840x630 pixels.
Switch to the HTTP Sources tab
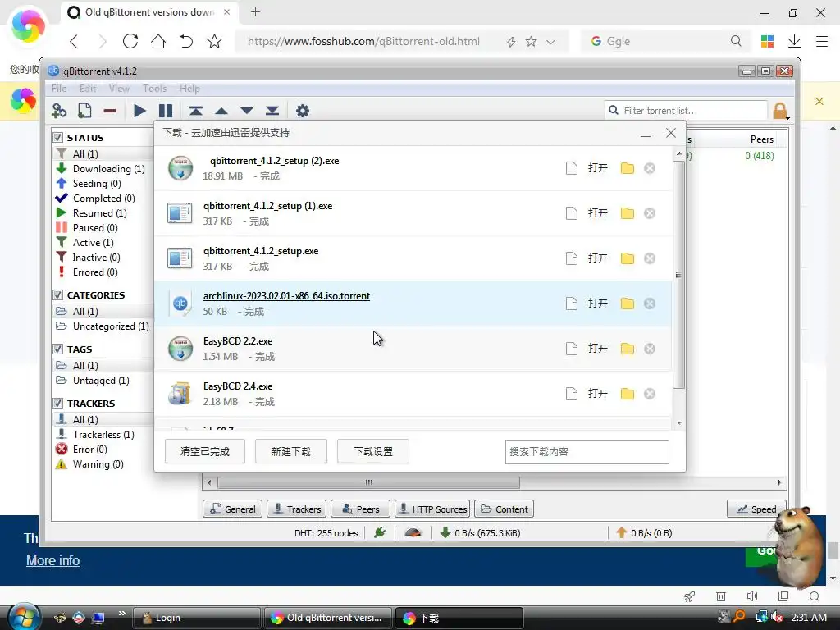tap(432, 509)
